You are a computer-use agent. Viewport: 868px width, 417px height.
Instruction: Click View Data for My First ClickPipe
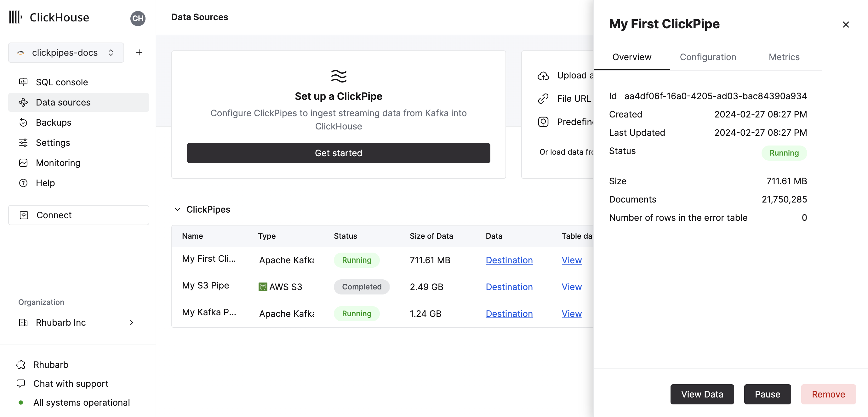tap(702, 394)
